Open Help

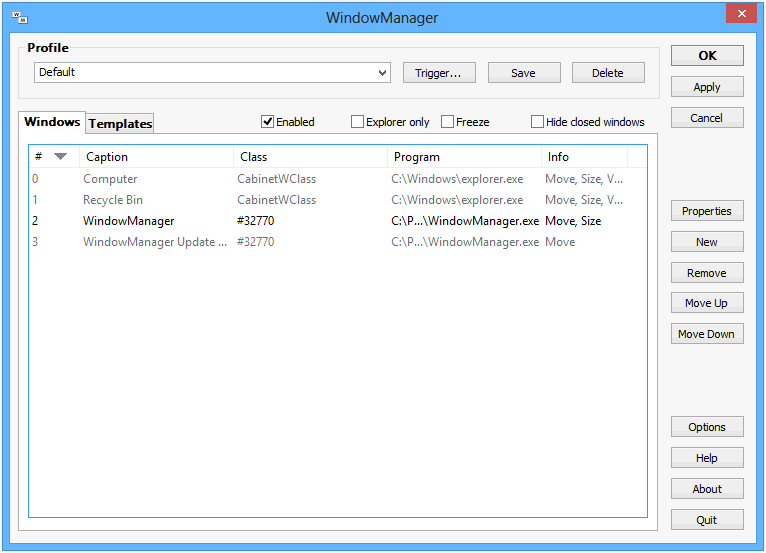(707, 458)
